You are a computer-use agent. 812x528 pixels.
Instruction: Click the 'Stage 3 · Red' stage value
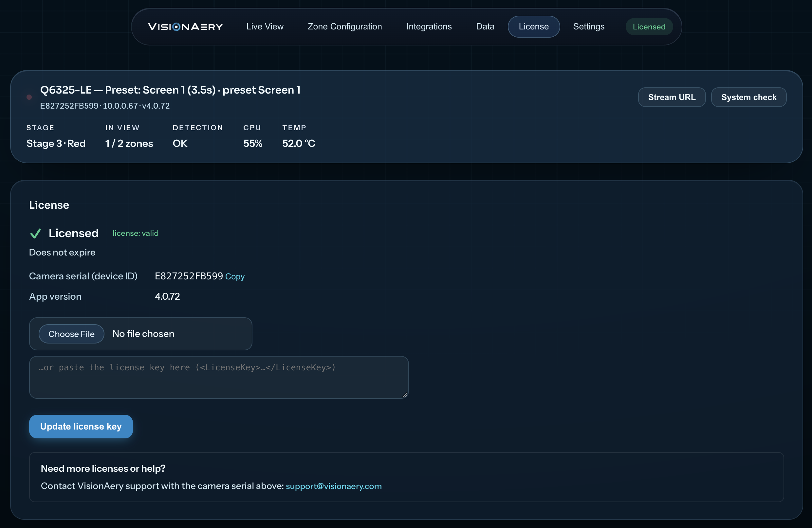click(56, 144)
